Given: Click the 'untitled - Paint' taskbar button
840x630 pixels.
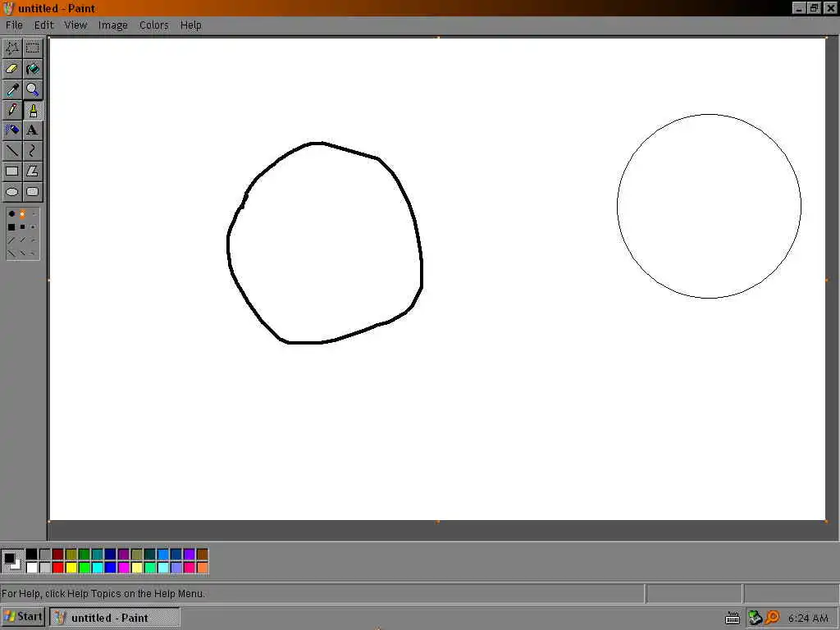Looking at the screenshot, I should pyautogui.click(x=115, y=618).
